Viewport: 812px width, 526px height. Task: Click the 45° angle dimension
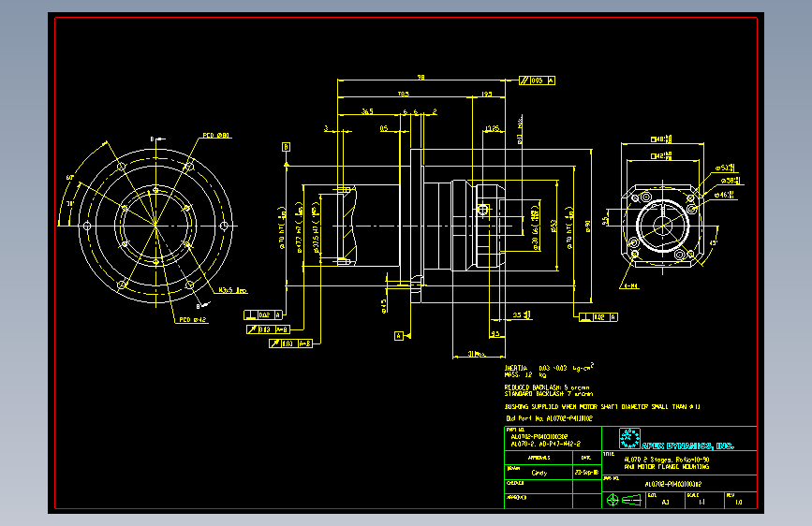pyautogui.click(x=714, y=242)
